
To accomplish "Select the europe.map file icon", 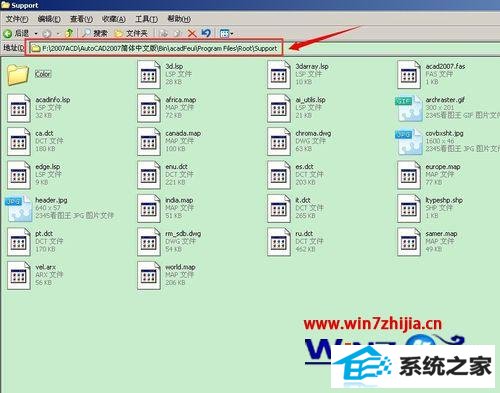I will click(409, 175).
